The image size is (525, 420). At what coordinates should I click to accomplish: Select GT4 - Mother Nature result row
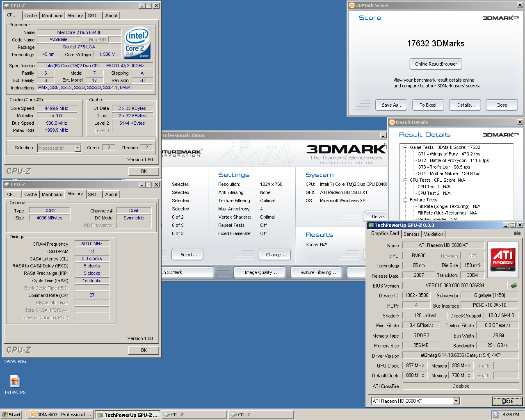click(x=449, y=173)
